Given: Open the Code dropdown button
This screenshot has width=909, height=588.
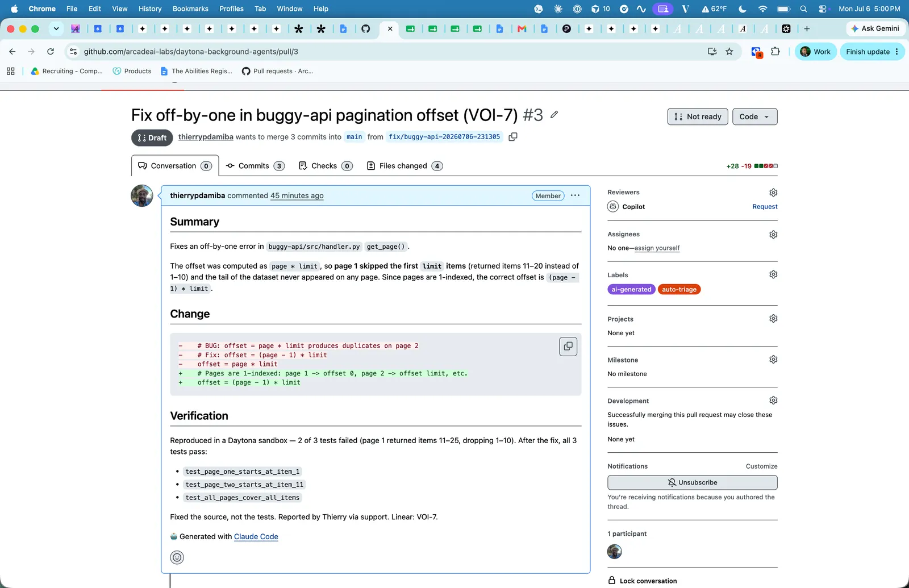Looking at the screenshot, I should pos(754,116).
